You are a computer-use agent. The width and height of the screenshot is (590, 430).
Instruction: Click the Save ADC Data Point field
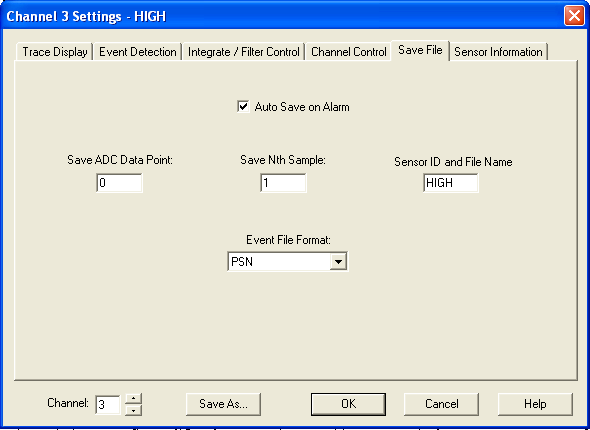(119, 183)
